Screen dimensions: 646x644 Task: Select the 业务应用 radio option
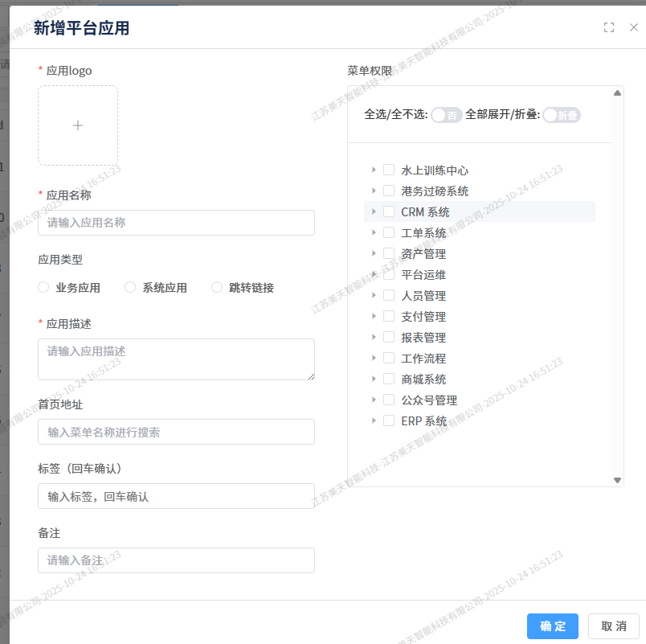coord(43,288)
